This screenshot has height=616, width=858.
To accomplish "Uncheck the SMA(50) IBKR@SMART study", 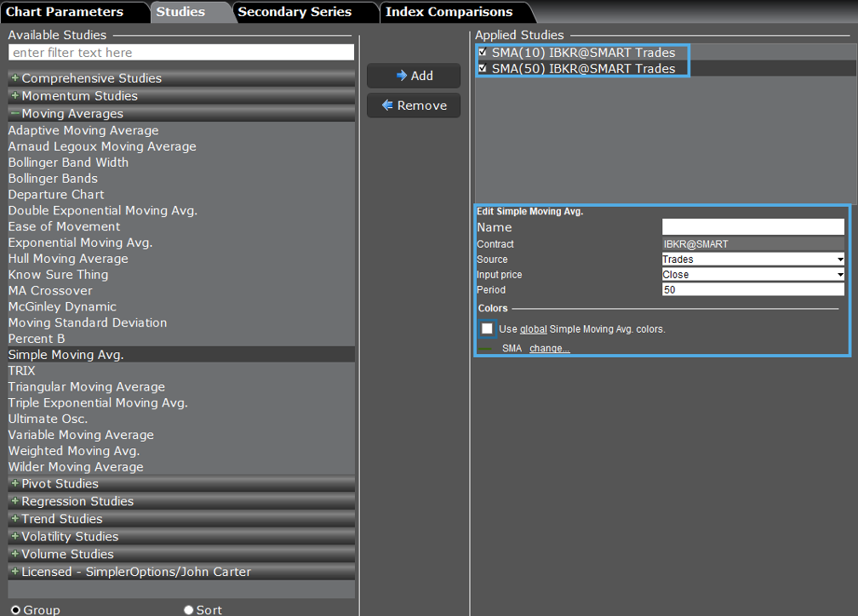I will [483, 69].
